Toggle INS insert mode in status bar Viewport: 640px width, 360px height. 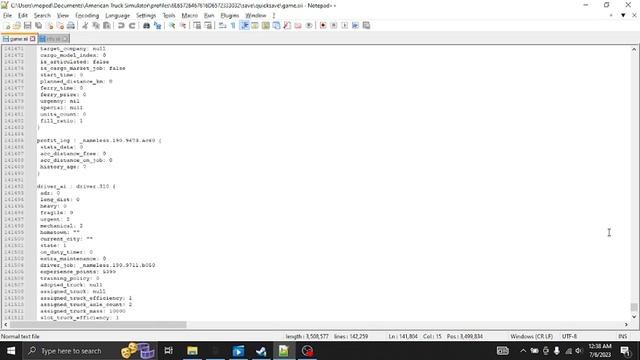pyautogui.click(x=622, y=336)
